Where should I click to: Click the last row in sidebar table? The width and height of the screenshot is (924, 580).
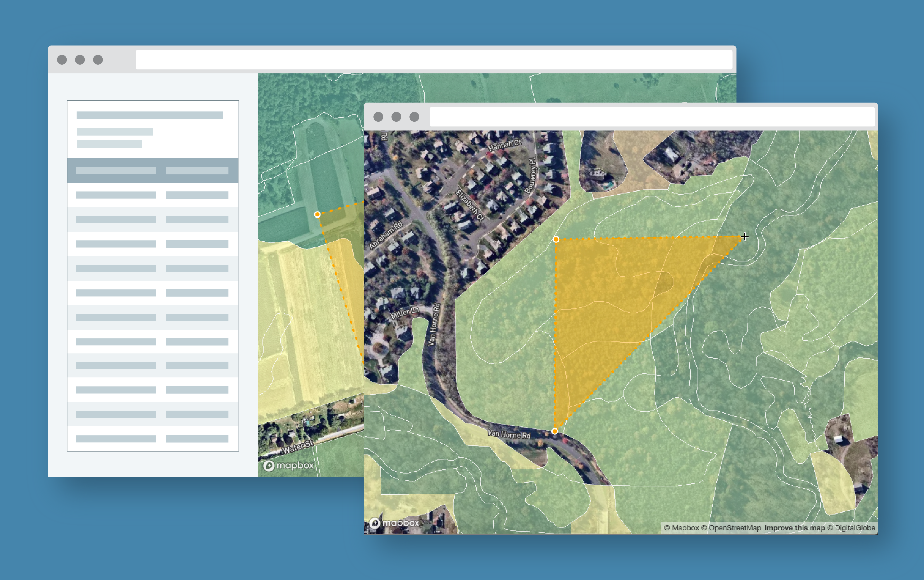pos(153,439)
